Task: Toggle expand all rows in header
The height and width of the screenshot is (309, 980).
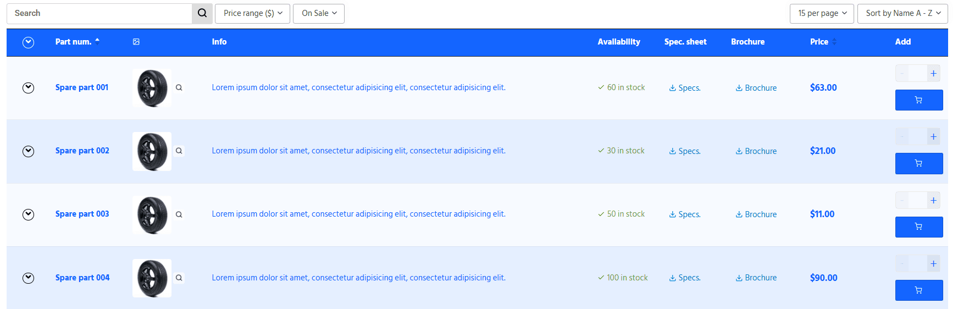Action: click(x=29, y=42)
